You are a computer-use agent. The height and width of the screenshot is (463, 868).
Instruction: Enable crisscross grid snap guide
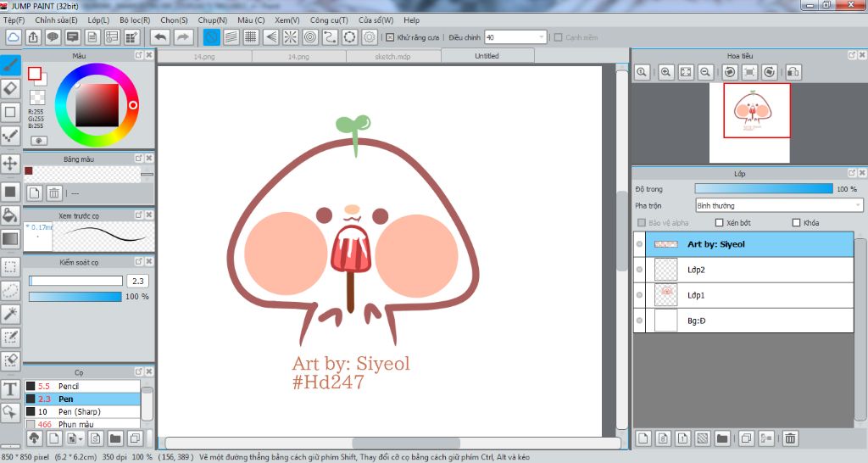point(251,37)
